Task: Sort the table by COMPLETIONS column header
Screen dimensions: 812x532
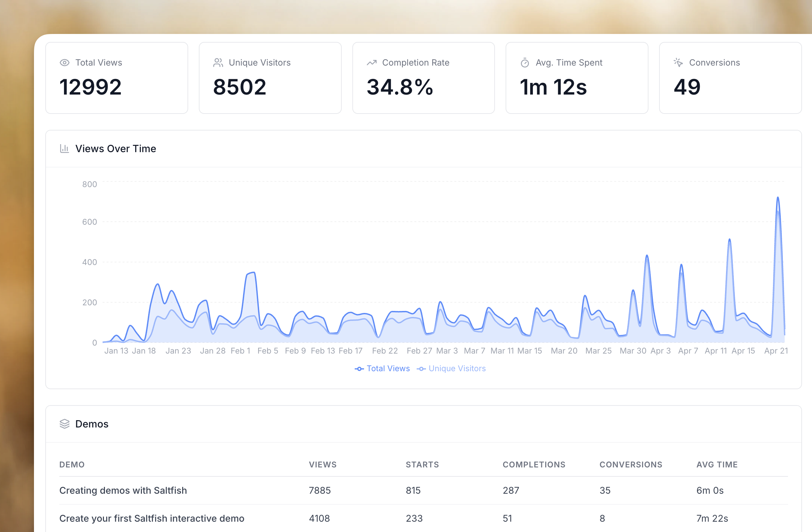Action: (534, 464)
